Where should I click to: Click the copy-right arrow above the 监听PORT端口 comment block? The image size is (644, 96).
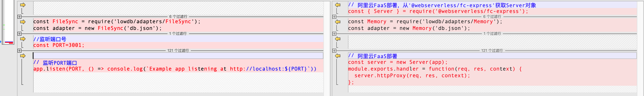(23, 56)
